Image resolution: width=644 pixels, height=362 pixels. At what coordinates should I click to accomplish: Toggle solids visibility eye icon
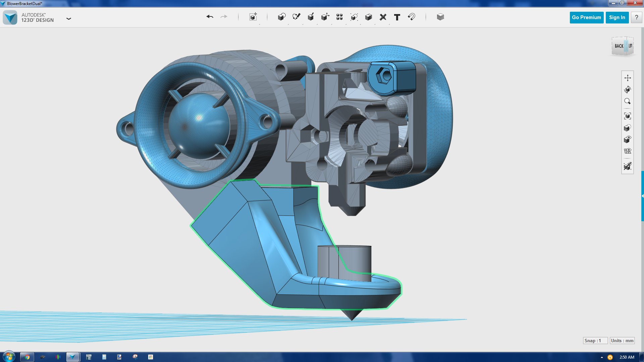tap(628, 139)
